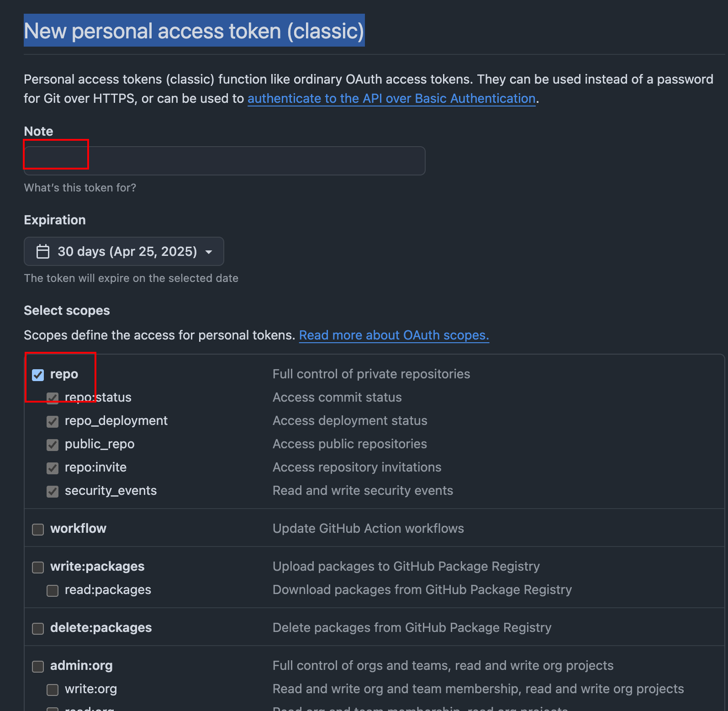Select 30 days expiration combo box
This screenshot has width=728, height=711.
point(124,251)
